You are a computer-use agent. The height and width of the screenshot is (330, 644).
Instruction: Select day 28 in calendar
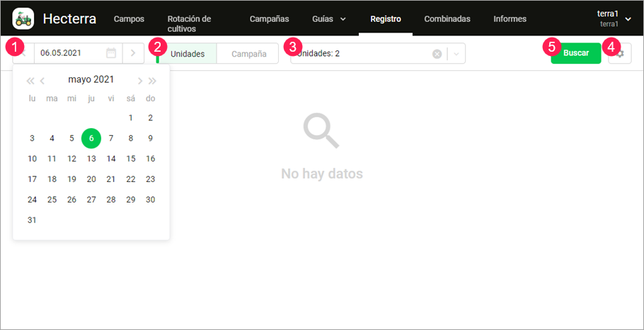[111, 200]
